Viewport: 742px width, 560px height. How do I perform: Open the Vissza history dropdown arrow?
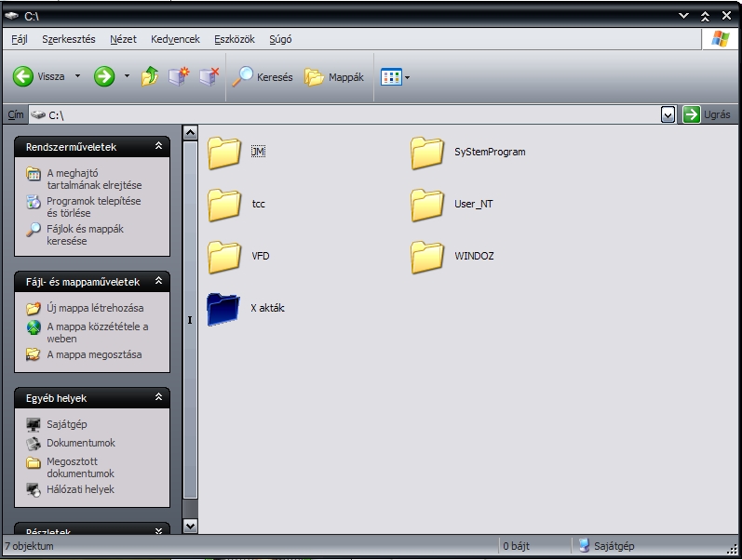[x=77, y=76]
